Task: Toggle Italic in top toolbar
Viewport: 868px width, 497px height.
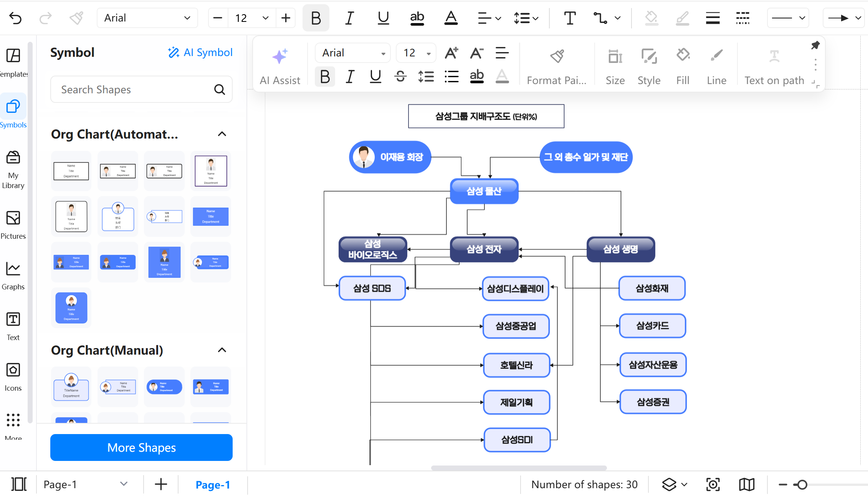Action: coord(349,18)
